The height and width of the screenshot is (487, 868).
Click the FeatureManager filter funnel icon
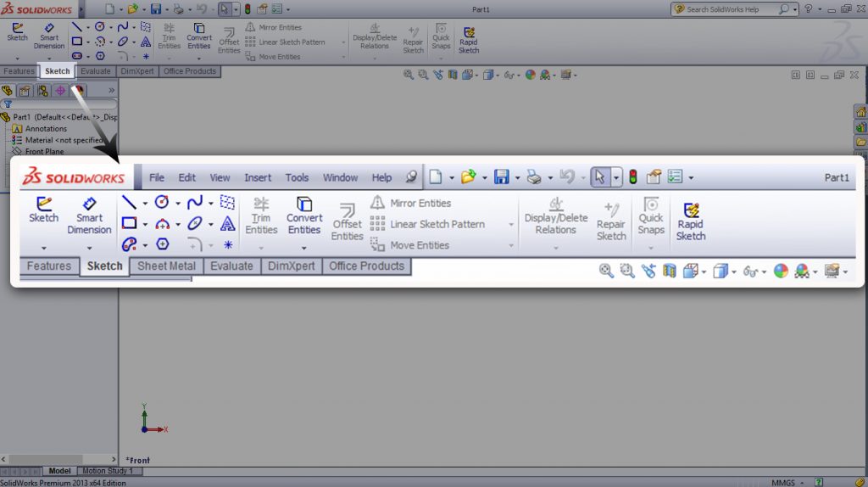tap(8, 104)
